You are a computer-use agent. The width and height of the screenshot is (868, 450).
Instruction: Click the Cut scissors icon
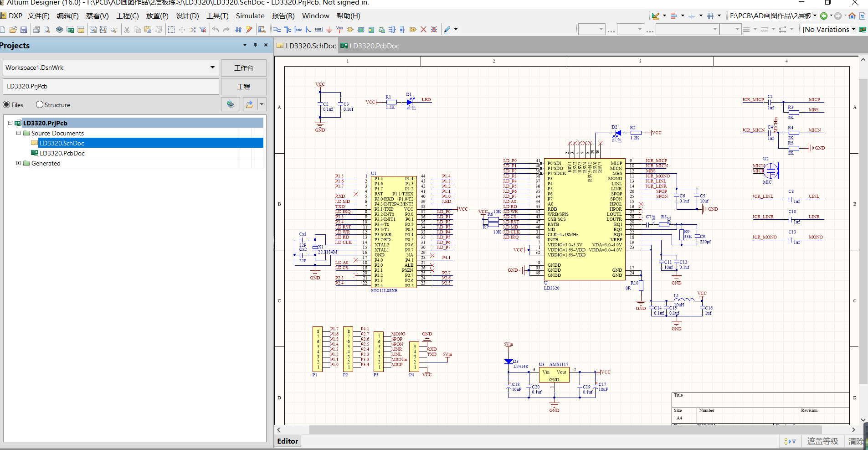[127, 30]
